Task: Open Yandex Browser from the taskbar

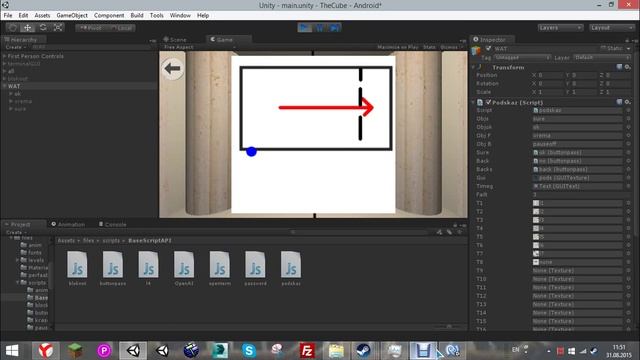Action: point(46,351)
